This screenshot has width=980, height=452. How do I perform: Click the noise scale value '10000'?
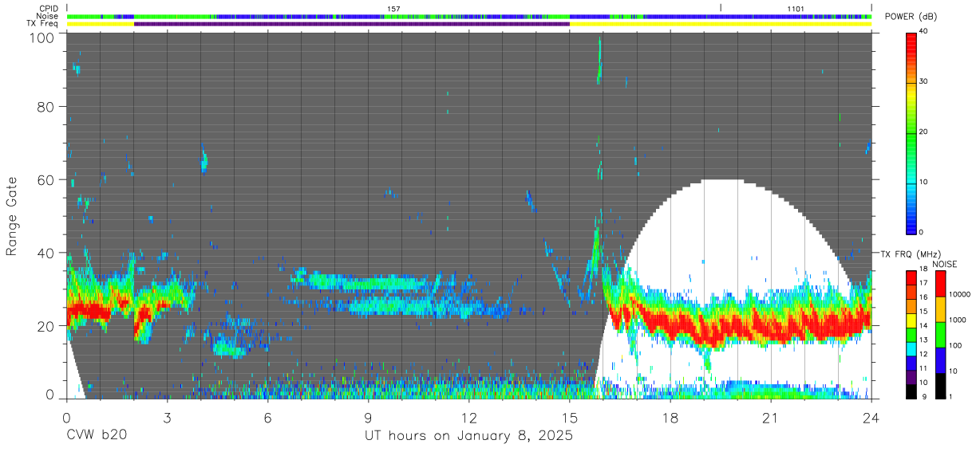[x=960, y=294]
